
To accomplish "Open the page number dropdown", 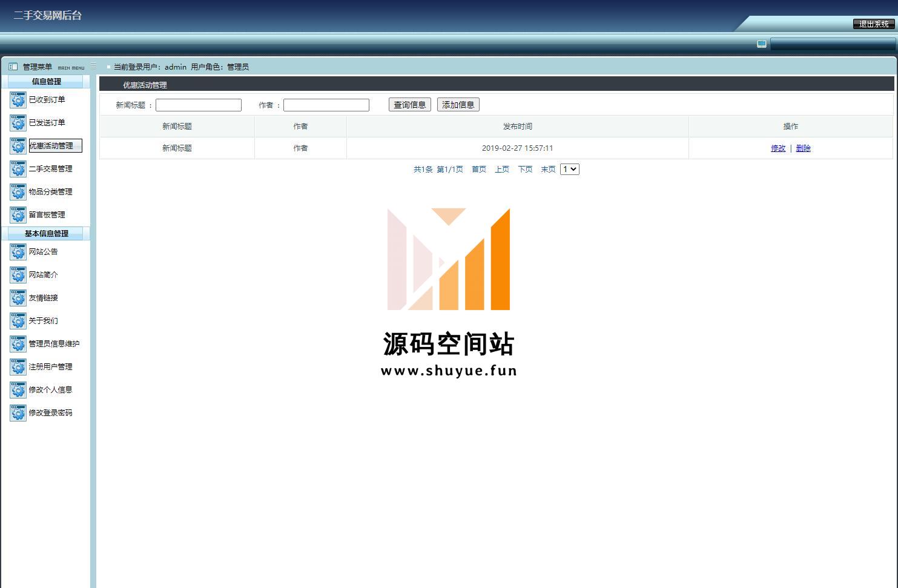I will click(x=570, y=170).
